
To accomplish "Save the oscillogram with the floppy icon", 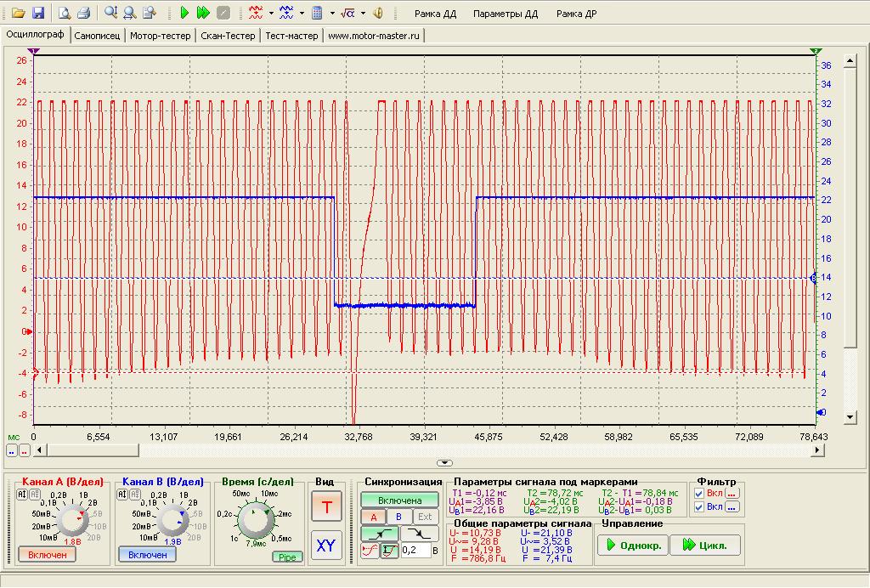I will click(37, 13).
